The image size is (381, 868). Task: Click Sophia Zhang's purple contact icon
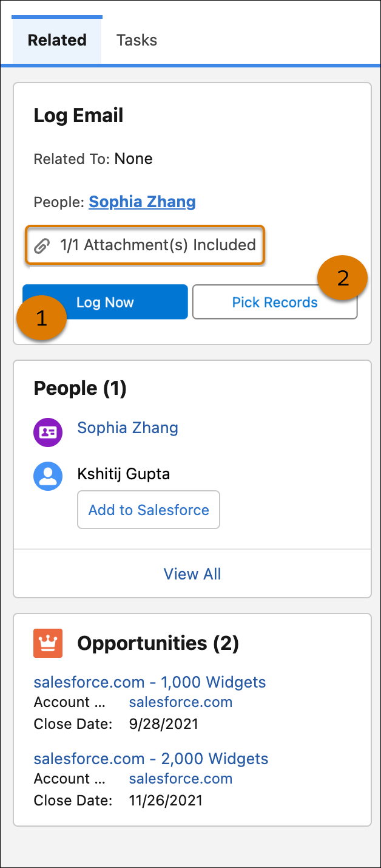tap(48, 432)
